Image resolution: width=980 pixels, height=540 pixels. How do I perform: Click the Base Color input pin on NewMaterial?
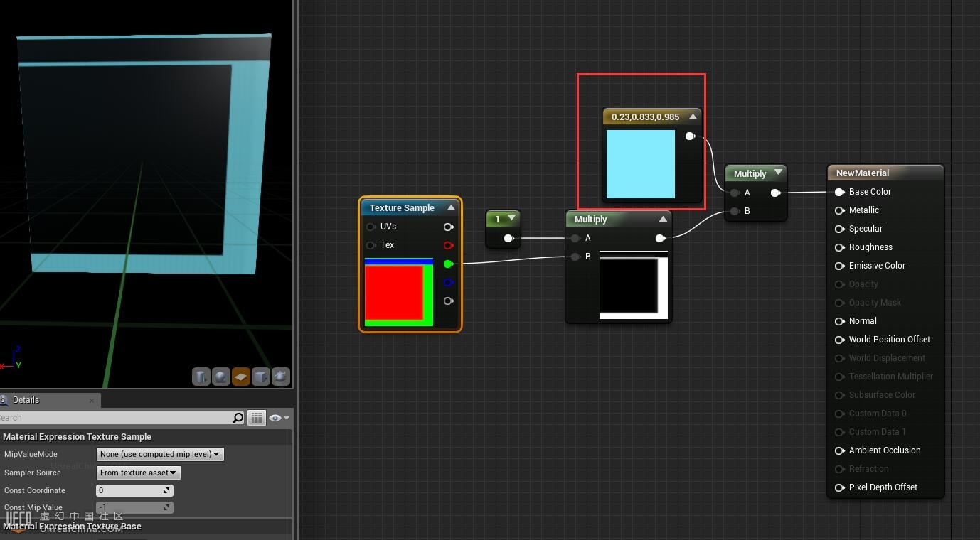click(x=840, y=192)
